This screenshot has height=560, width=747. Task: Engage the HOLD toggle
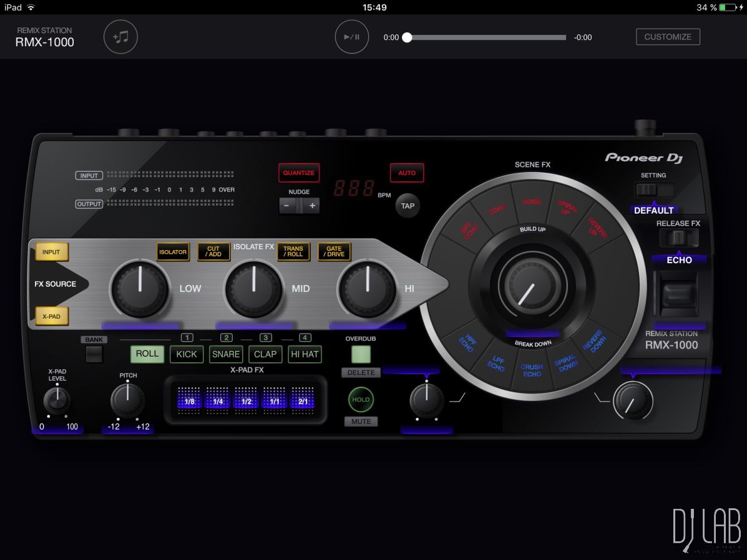tap(361, 400)
